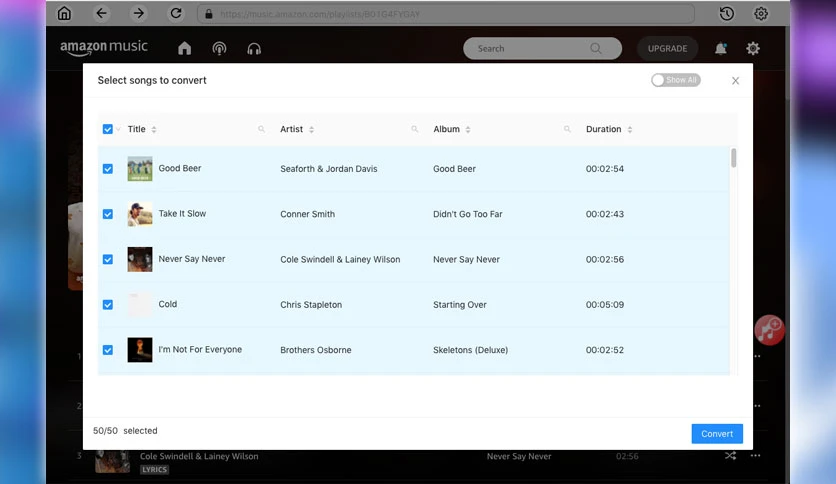
Task: Click the URL address bar
Action: pyautogui.click(x=446, y=14)
